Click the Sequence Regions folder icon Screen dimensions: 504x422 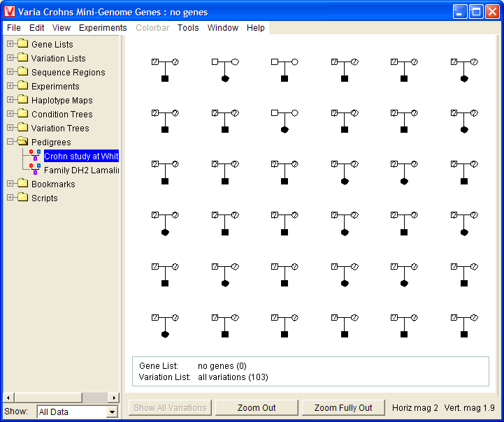(x=22, y=72)
